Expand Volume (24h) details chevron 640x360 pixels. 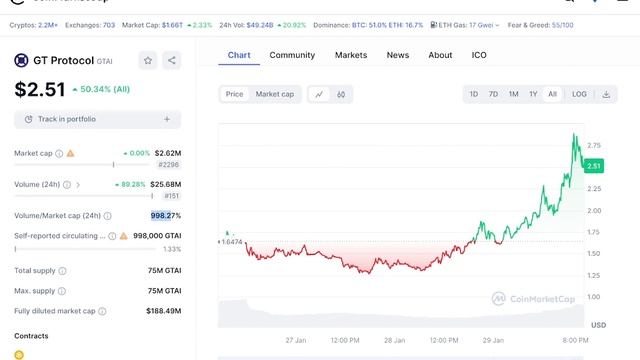(78, 185)
